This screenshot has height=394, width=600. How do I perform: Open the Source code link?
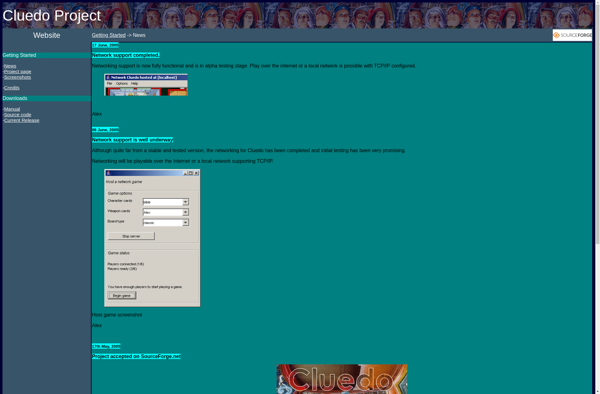tap(18, 115)
